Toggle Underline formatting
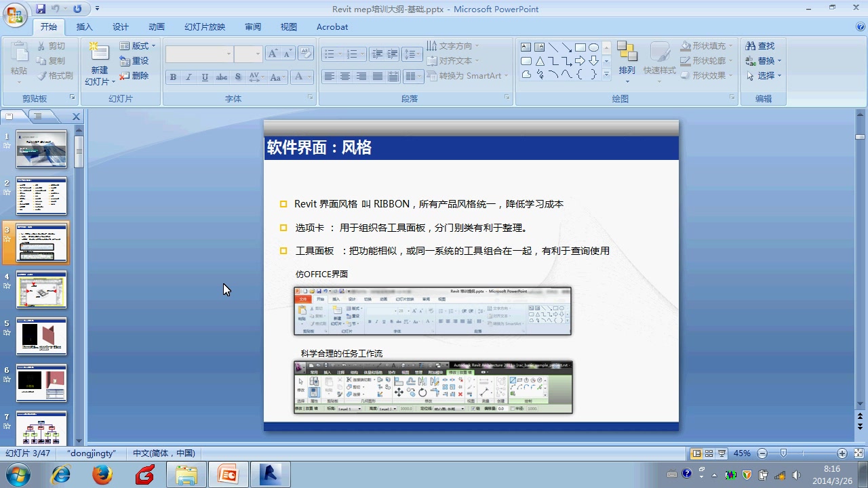The height and width of the screenshot is (488, 868). tap(205, 77)
